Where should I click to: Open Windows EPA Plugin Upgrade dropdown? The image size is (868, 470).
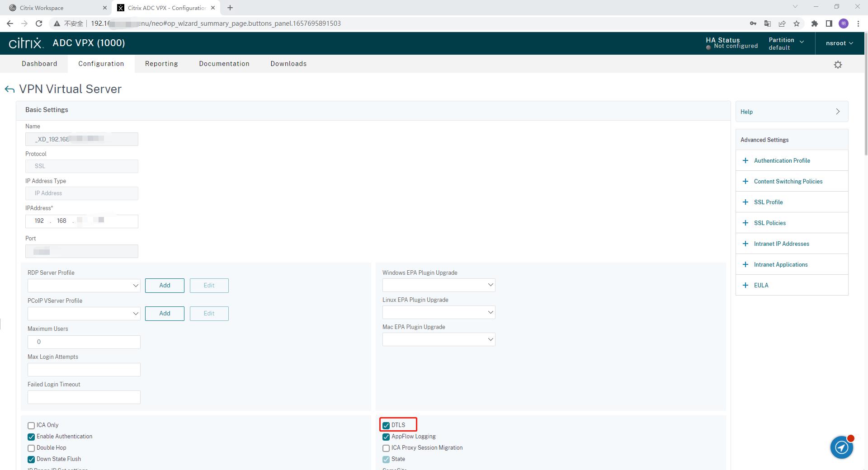tap(439, 285)
